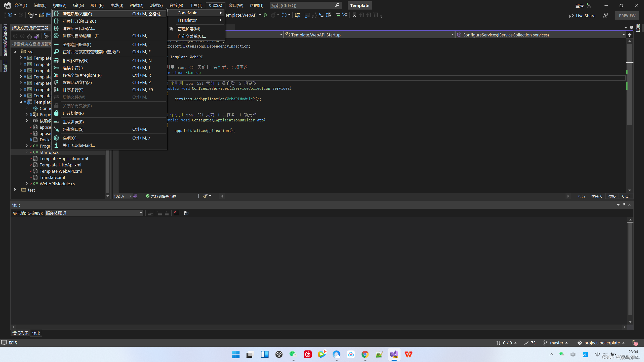Expand the WebAPIModule.cs tree node
644x362 pixels.
27,184
